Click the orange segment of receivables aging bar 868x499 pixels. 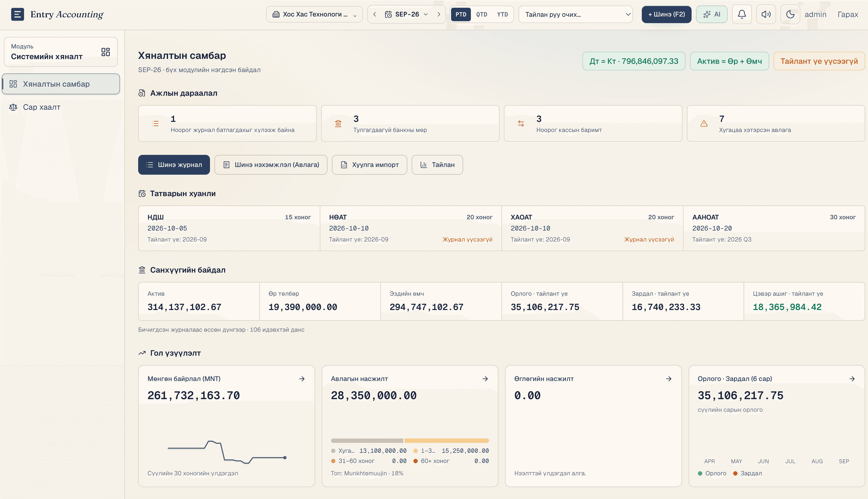[x=447, y=441]
